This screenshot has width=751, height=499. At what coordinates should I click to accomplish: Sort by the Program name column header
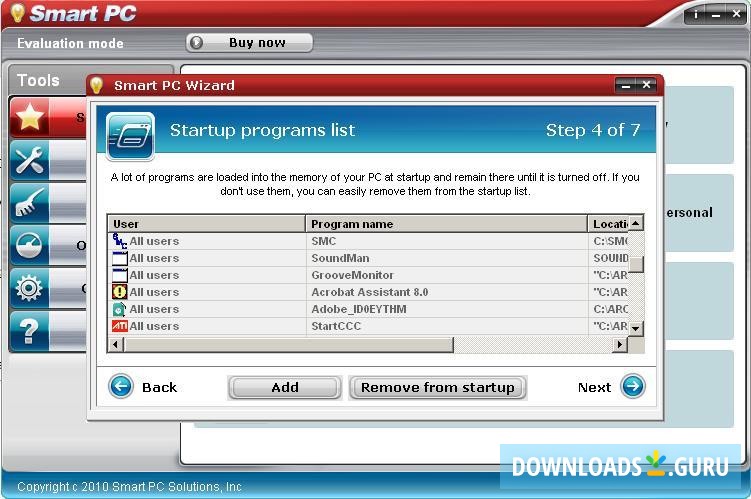446,224
